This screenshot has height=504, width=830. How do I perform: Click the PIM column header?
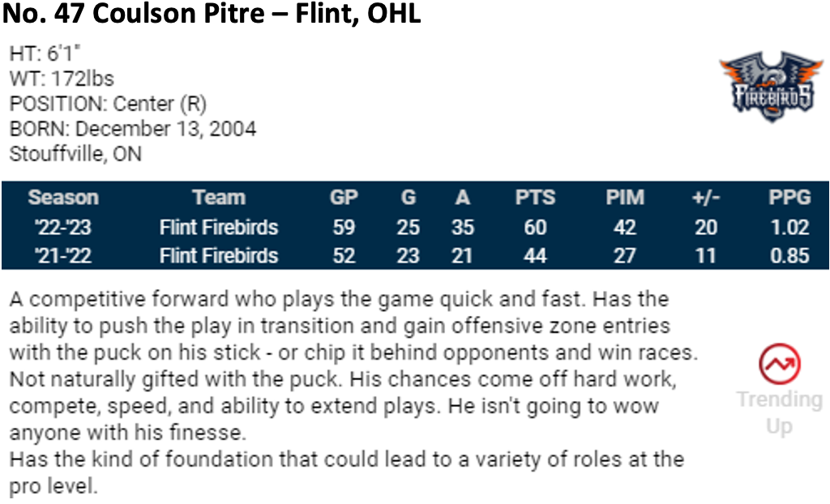624,198
